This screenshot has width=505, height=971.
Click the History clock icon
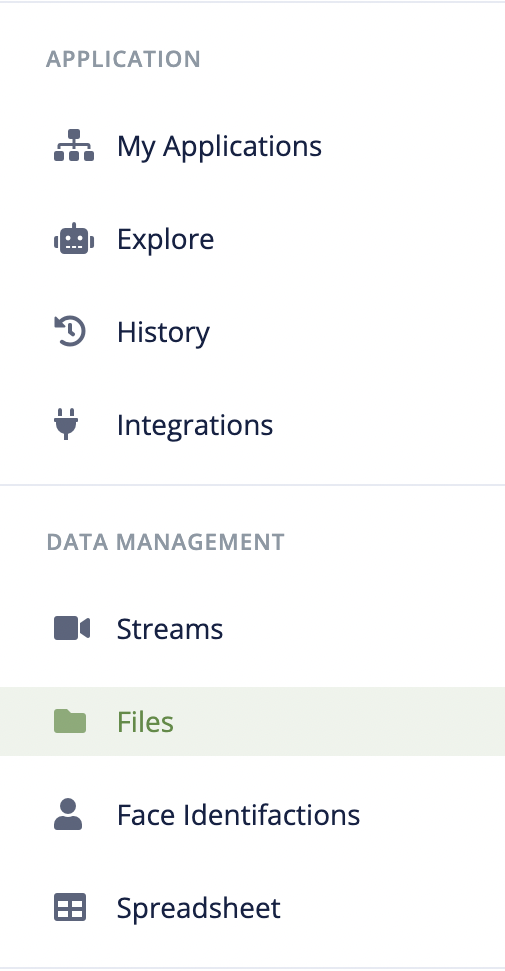[x=70, y=331]
